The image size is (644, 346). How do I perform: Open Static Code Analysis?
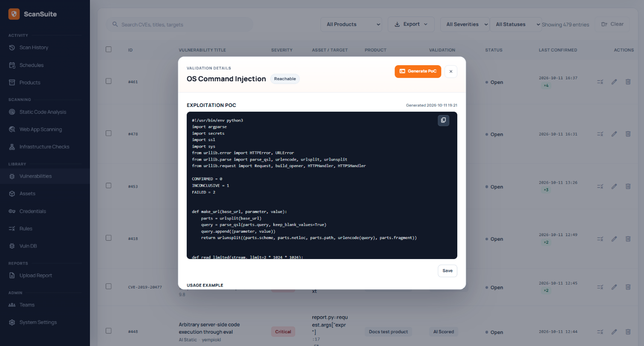(43, 112)
